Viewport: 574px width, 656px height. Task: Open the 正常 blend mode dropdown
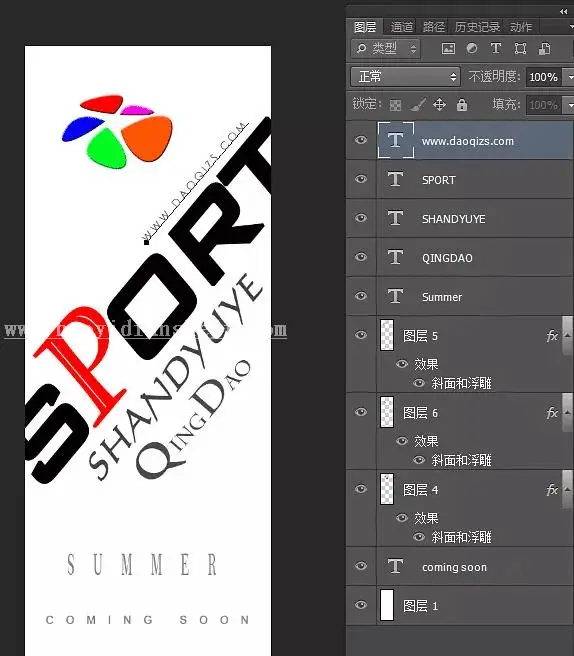[x=405, y=77]
